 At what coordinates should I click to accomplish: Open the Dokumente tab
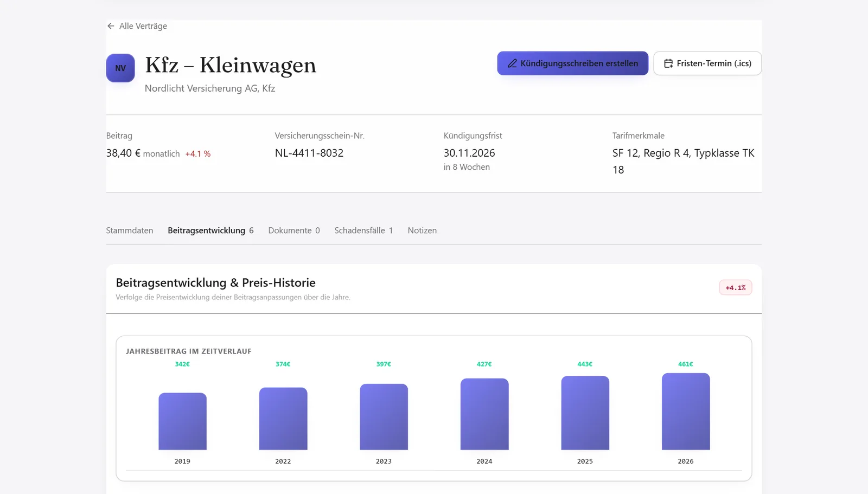point(294,230)
